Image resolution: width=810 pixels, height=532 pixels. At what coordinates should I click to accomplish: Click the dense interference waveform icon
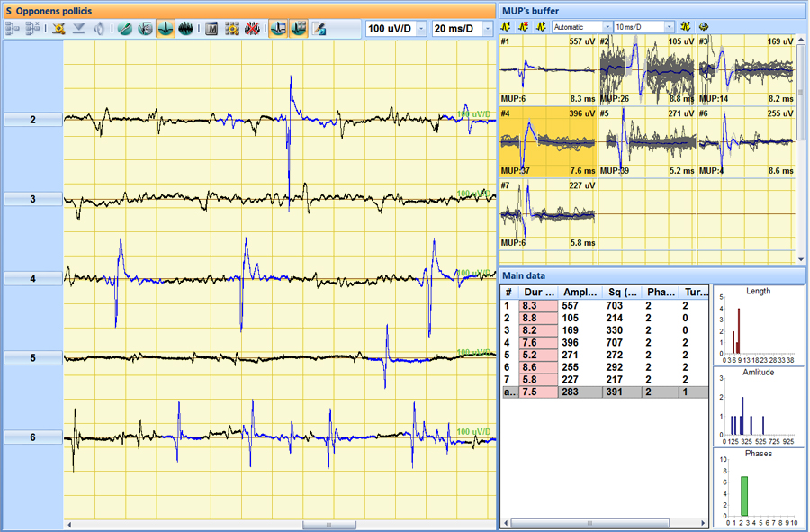pyautogui.click(x=186, y=29)
